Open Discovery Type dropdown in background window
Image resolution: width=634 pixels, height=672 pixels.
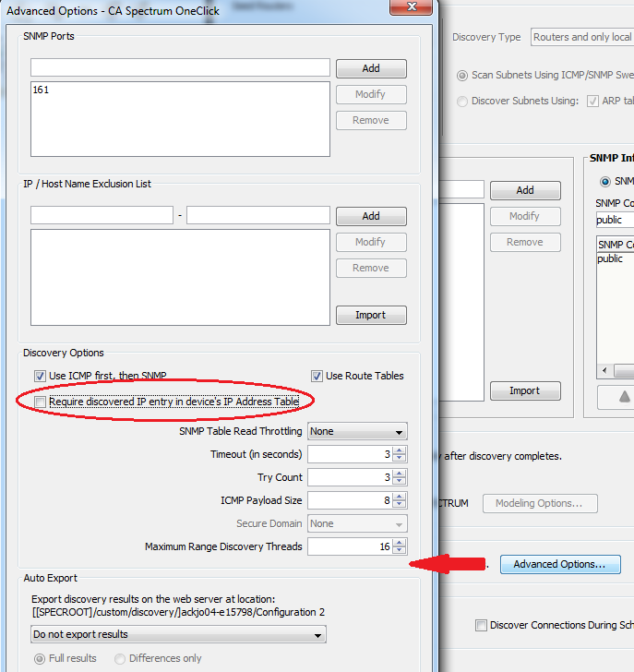[582, 37]
